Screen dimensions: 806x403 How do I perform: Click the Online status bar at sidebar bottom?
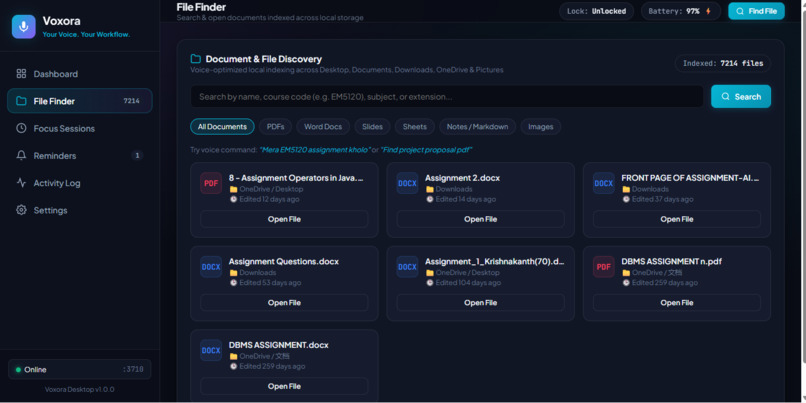(80, 369)
